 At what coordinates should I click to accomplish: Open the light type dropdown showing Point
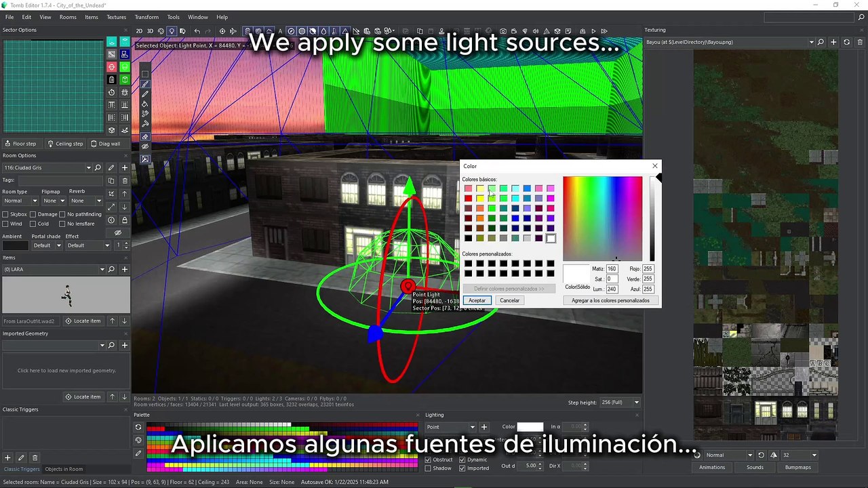tap(450, 427)
